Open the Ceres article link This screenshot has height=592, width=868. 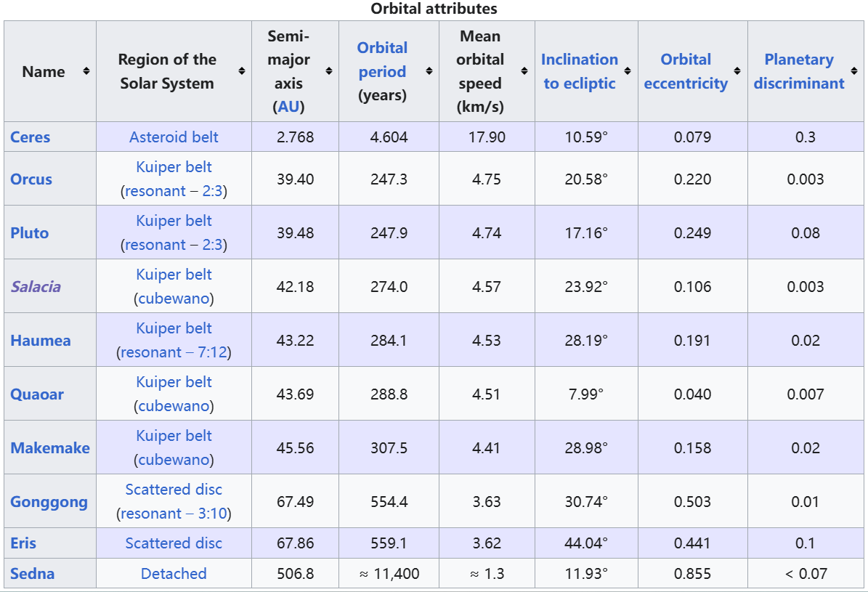31,137
